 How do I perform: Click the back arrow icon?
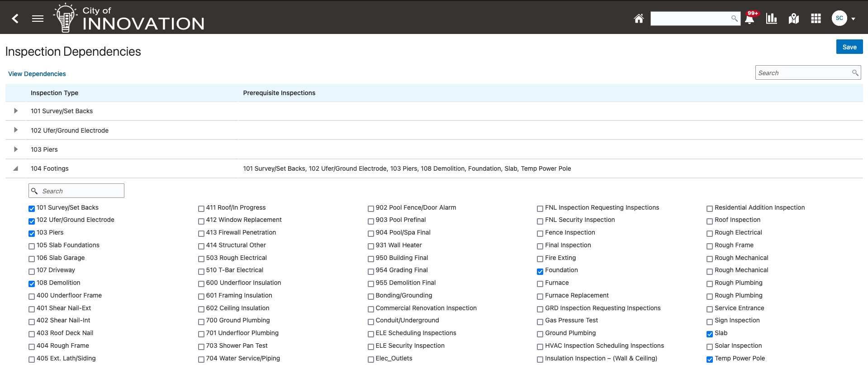point(15,19)
